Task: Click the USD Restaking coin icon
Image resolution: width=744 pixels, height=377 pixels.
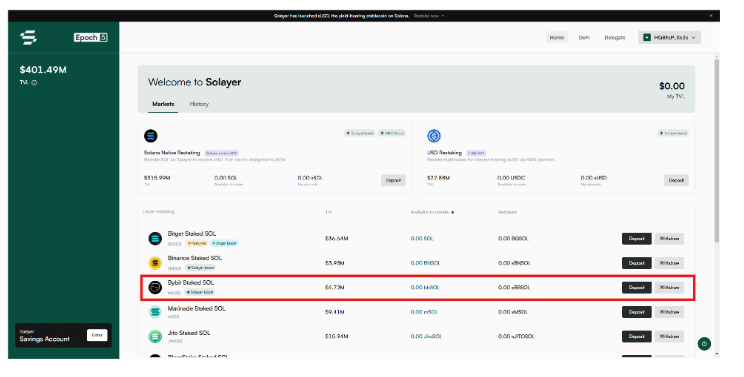Action: coord(434,136)
